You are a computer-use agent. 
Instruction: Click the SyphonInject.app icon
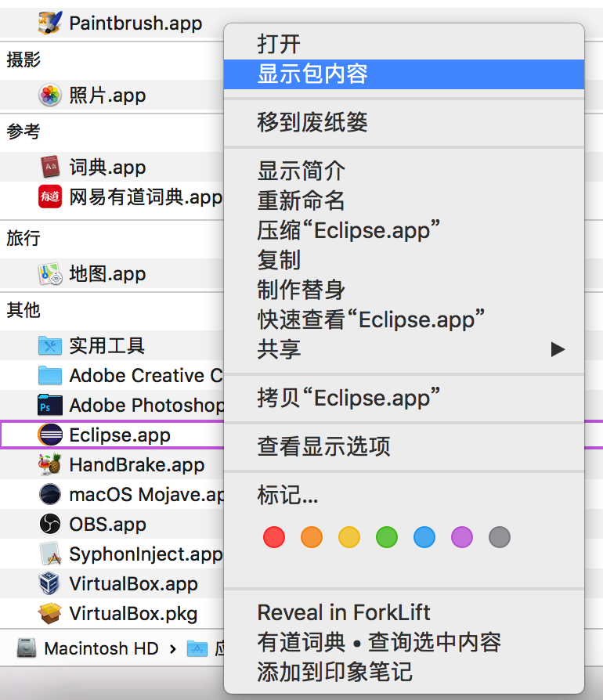[50, 554]
